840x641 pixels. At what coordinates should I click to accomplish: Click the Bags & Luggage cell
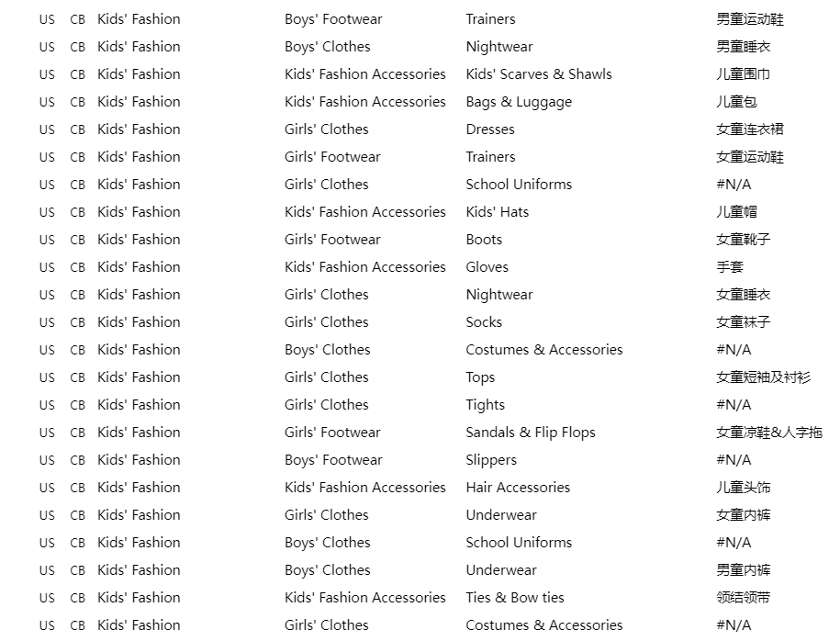point(518,102)
